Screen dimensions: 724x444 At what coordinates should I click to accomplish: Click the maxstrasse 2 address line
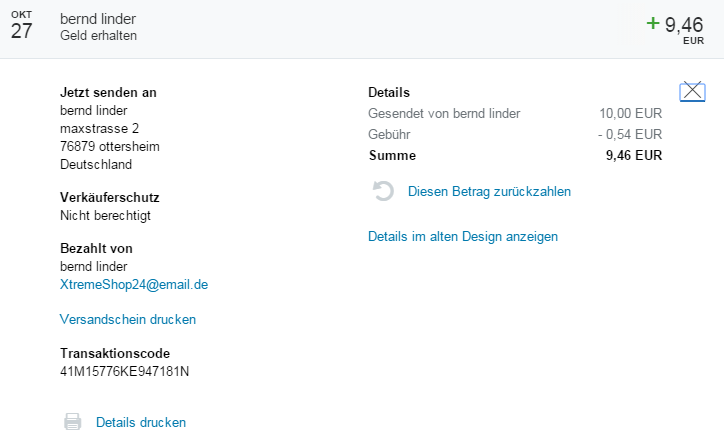click(x=99, y=129)
